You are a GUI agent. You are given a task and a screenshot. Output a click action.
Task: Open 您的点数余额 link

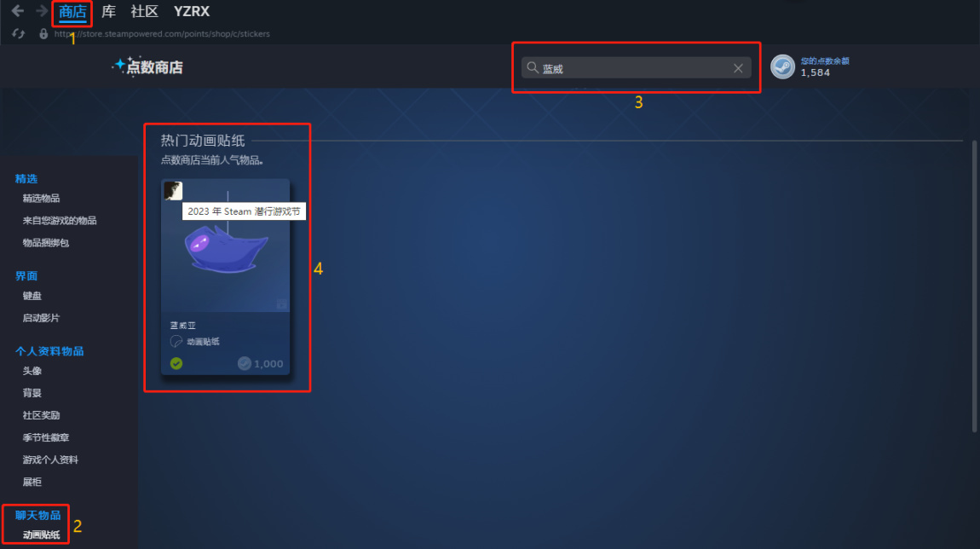point(825,61)
